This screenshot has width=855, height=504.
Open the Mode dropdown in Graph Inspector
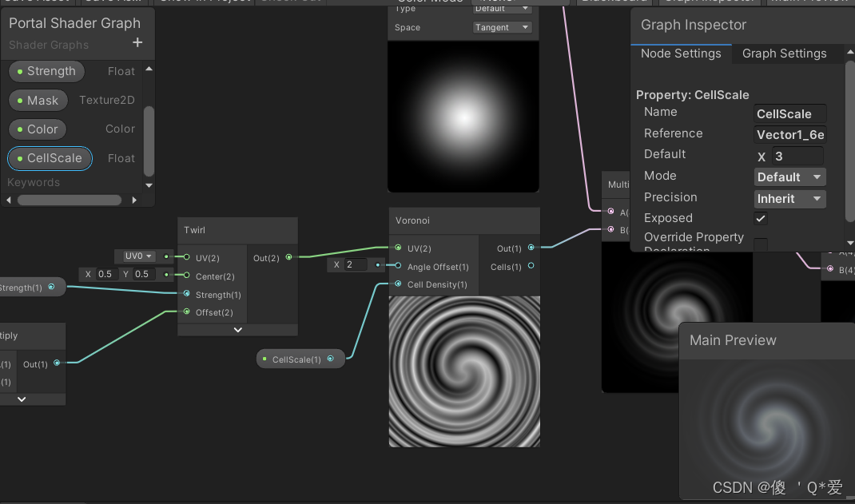[x=790, y=177]
